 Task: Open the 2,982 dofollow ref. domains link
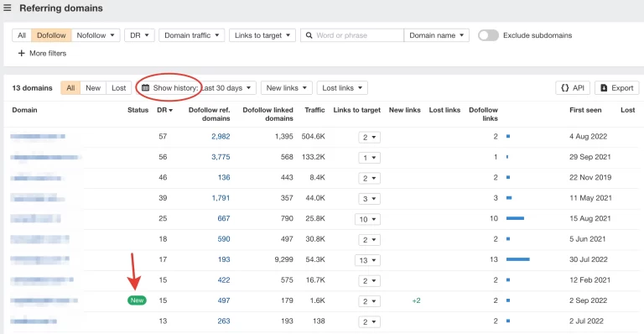click(221, 137)
